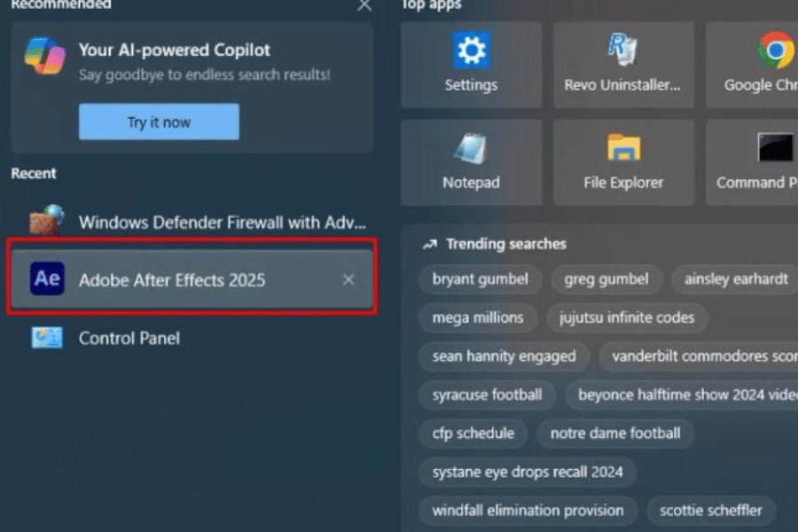Select scottie scheffler trending search

point(710,511)
